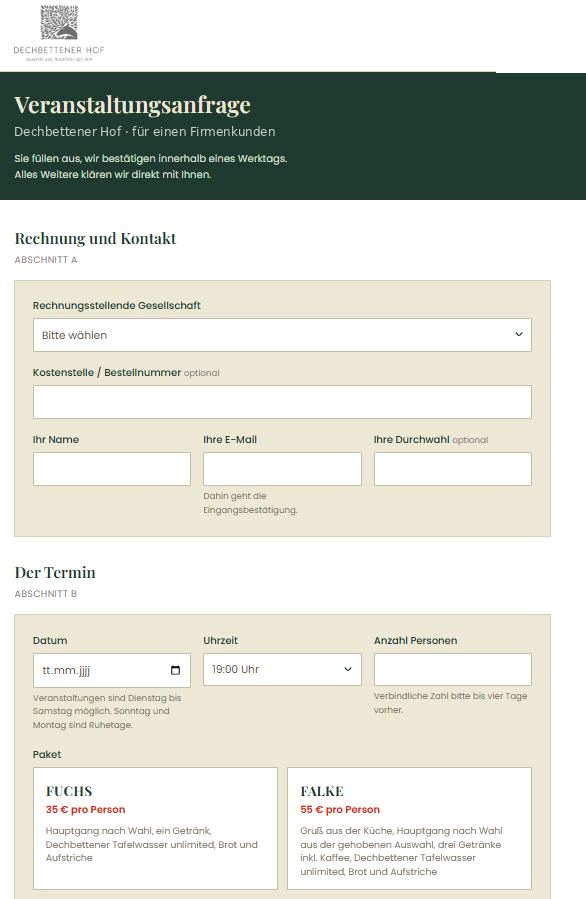Image resolution: width=586 pixels, height=899 pixels.
Task: Select the FALKE package card
Action: click(x=409, y=828)
